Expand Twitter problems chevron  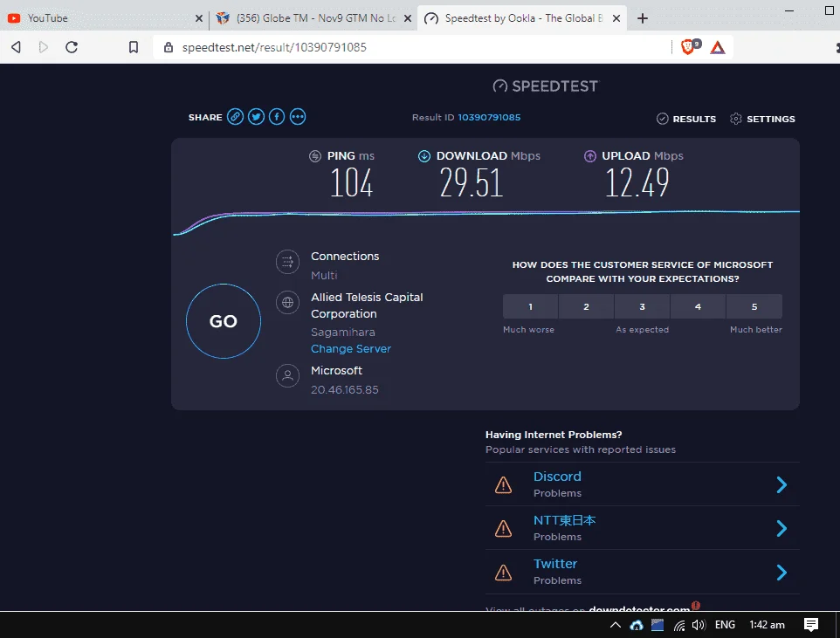pos(781,573)
